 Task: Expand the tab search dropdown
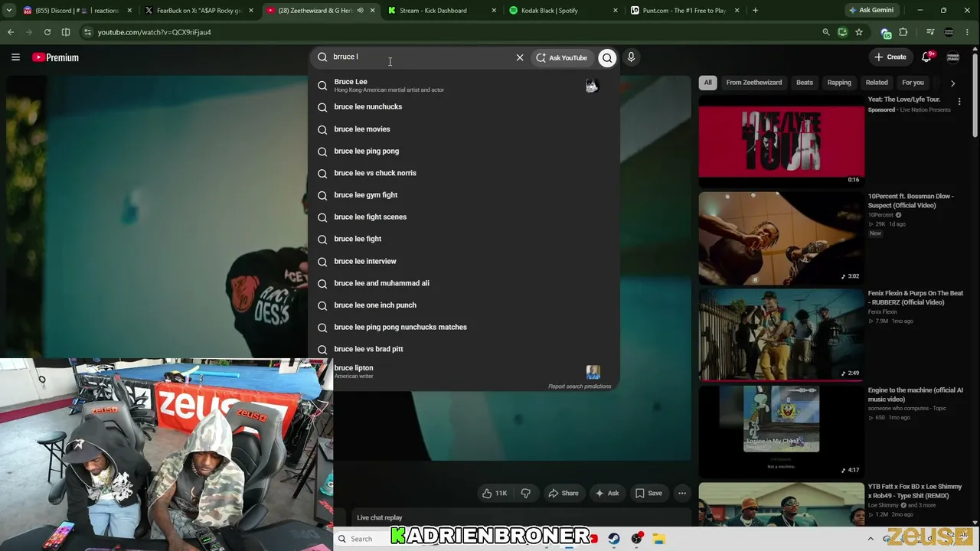[10, 11]
